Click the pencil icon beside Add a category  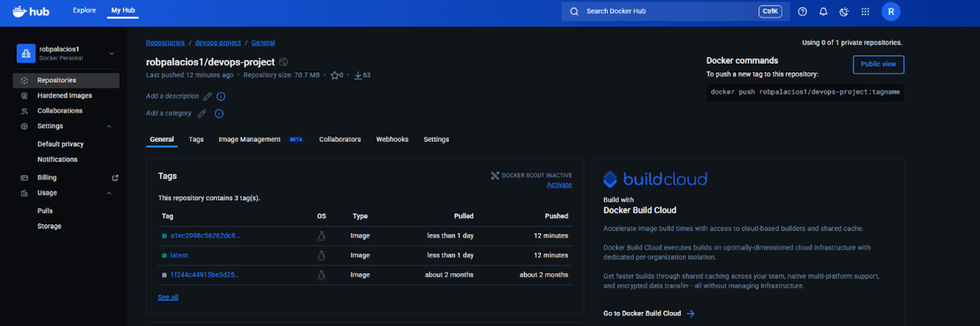click(202, 113)
